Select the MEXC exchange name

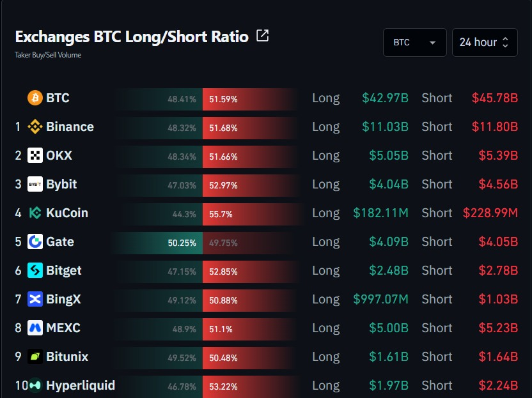(x=63, y=328)
